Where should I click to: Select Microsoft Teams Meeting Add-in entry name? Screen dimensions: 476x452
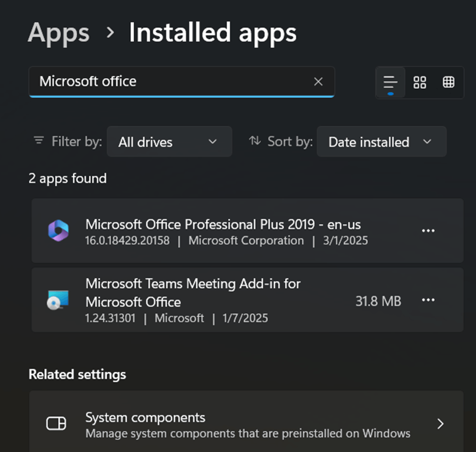tap(193, 293)
